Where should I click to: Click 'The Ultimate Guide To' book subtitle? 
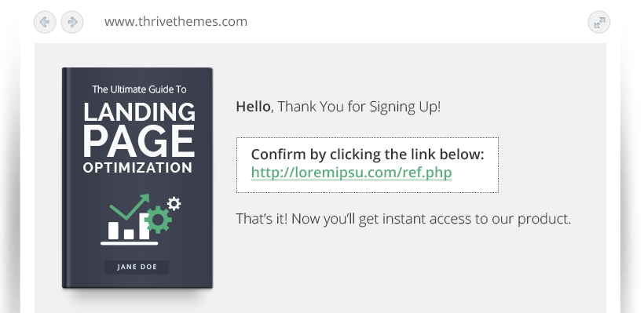pos(139,89)
